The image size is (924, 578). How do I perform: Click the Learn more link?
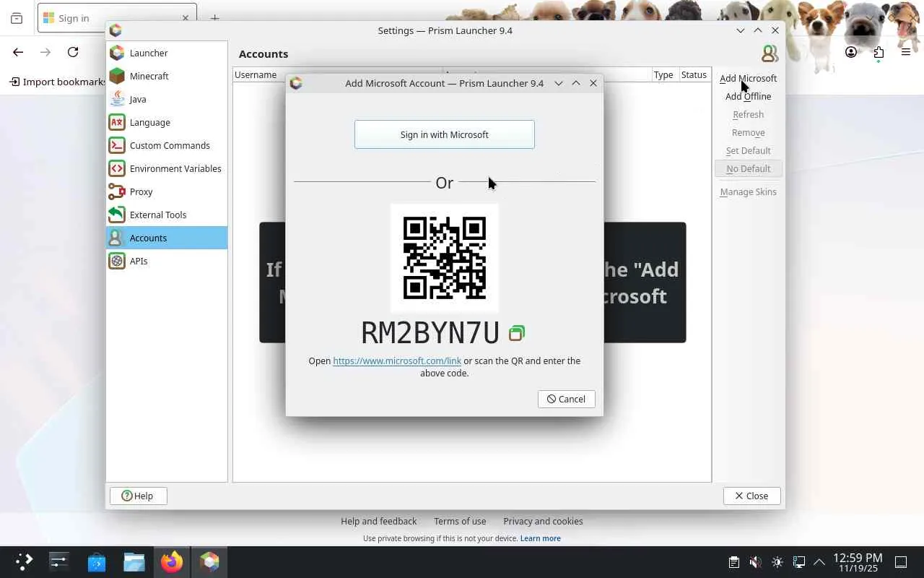(541, 538)
